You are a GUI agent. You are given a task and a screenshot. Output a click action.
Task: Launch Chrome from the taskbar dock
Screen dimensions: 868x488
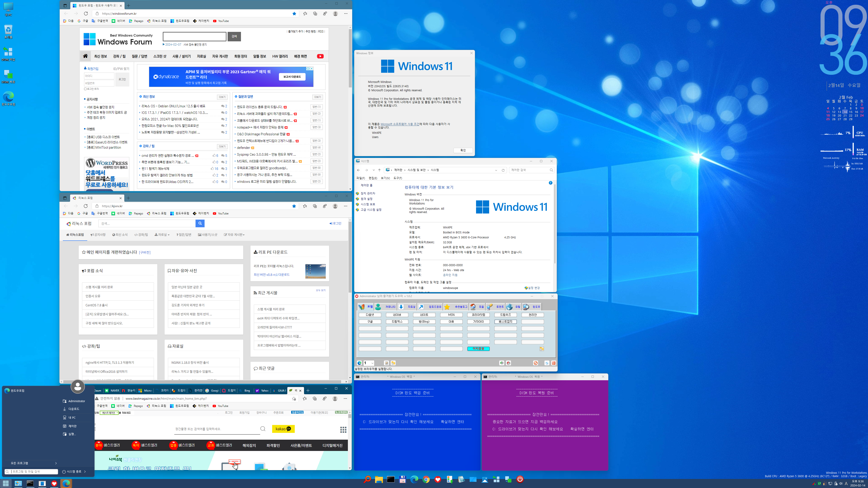coord(426,479)
